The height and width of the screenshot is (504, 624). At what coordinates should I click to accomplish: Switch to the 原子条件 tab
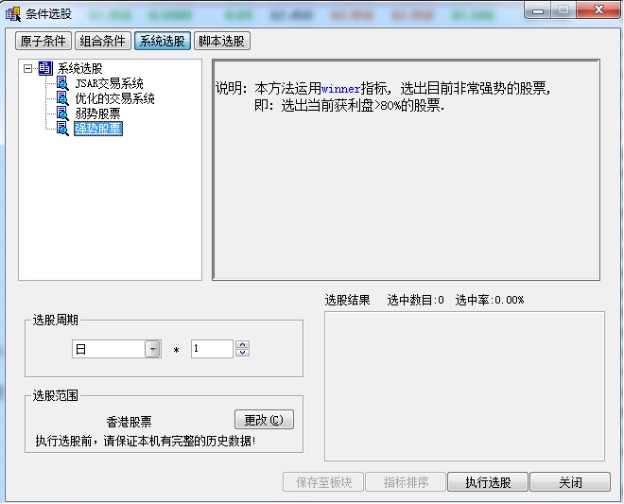click(43, 41)
